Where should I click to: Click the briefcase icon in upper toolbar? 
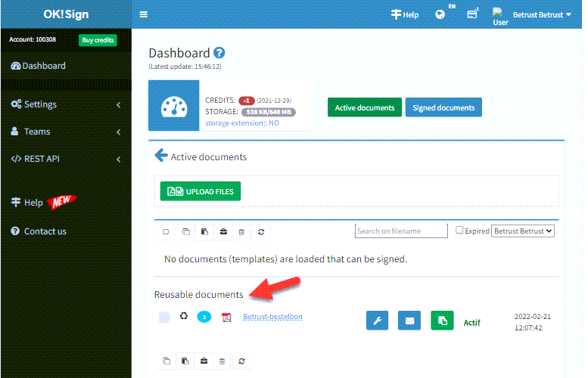223,232
